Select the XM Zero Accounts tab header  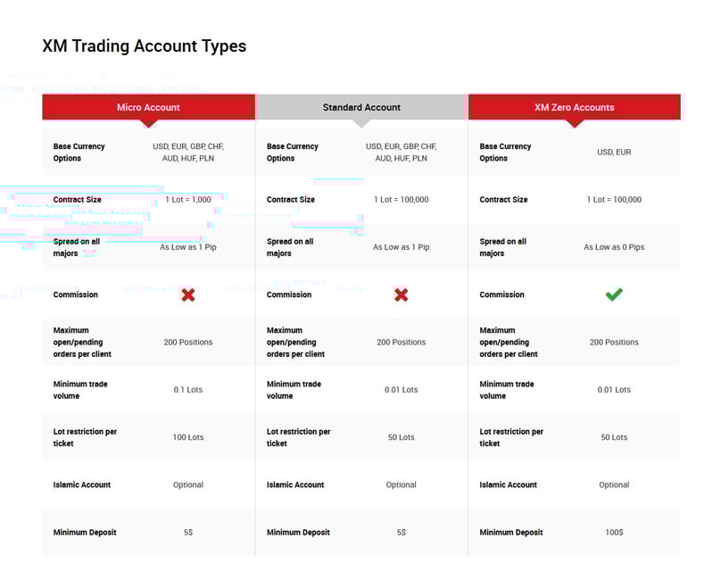point(575,107)
